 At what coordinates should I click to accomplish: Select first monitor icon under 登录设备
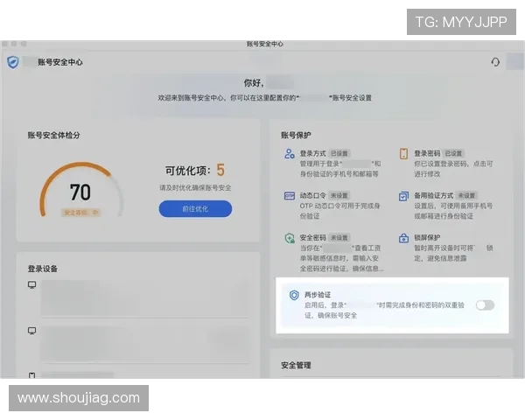[x=31, y=284]
